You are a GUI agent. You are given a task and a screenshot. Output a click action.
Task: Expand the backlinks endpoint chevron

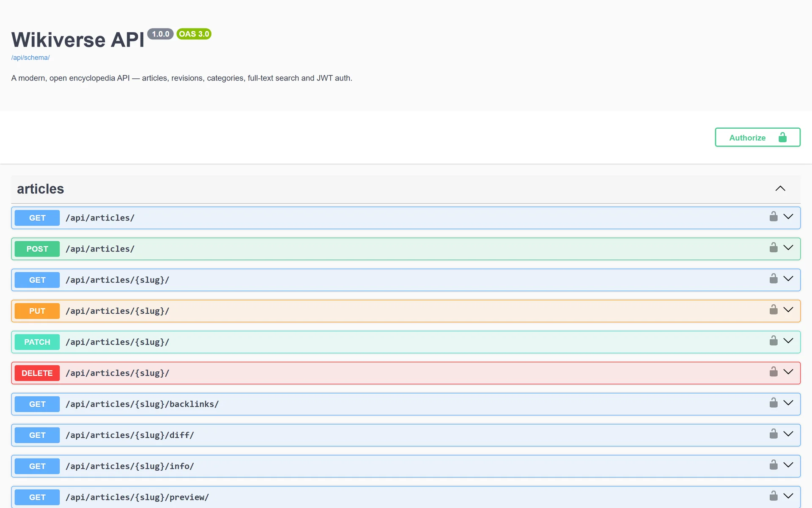[x=788, y=403]
